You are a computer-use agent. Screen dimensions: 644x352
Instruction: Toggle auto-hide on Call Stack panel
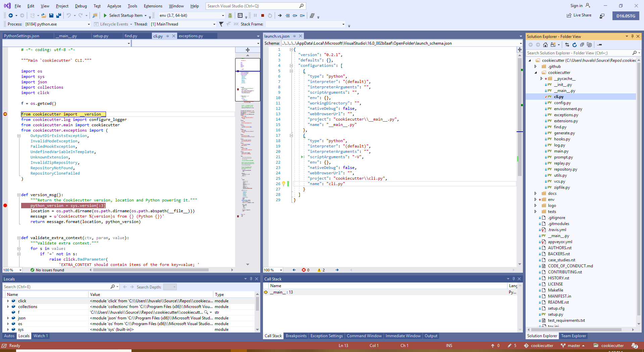pyautogui.click(x=513, y=279)
